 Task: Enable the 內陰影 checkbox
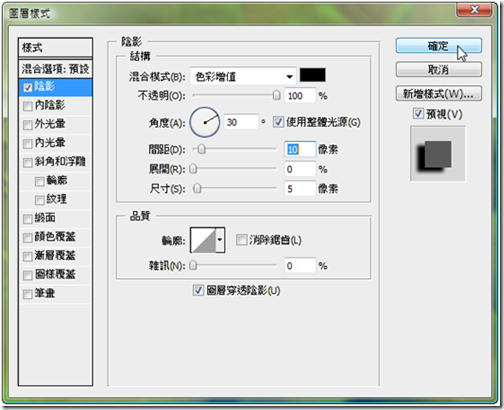coord(28,106)
